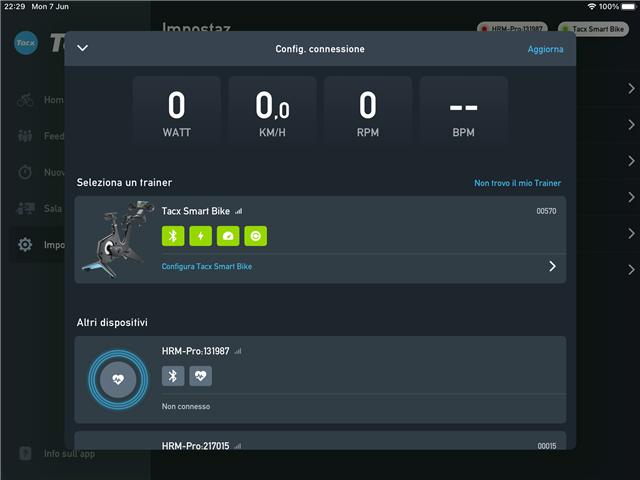Select the RPM data tile
This screenshot has width=640, height=480.
[x=368, y=112]
